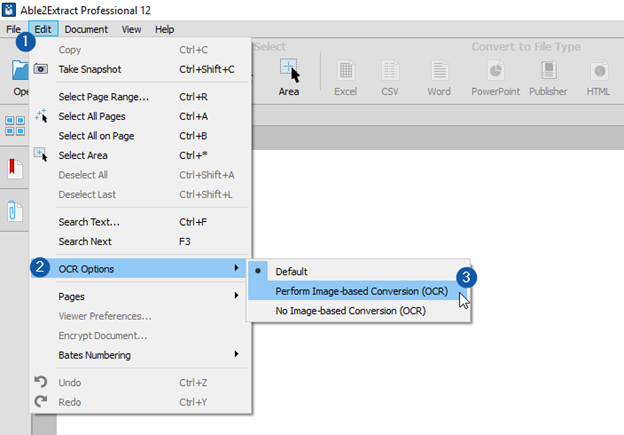Select the Area selection tool icon
This screenshot has height=435, width=624.
(x=289, y=70)
